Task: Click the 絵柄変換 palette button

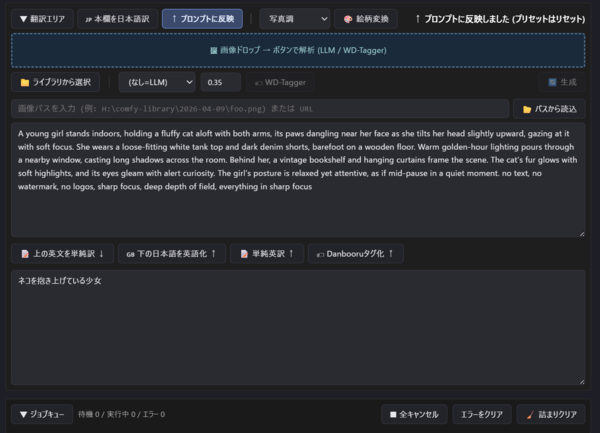Action: pos(366,19)
